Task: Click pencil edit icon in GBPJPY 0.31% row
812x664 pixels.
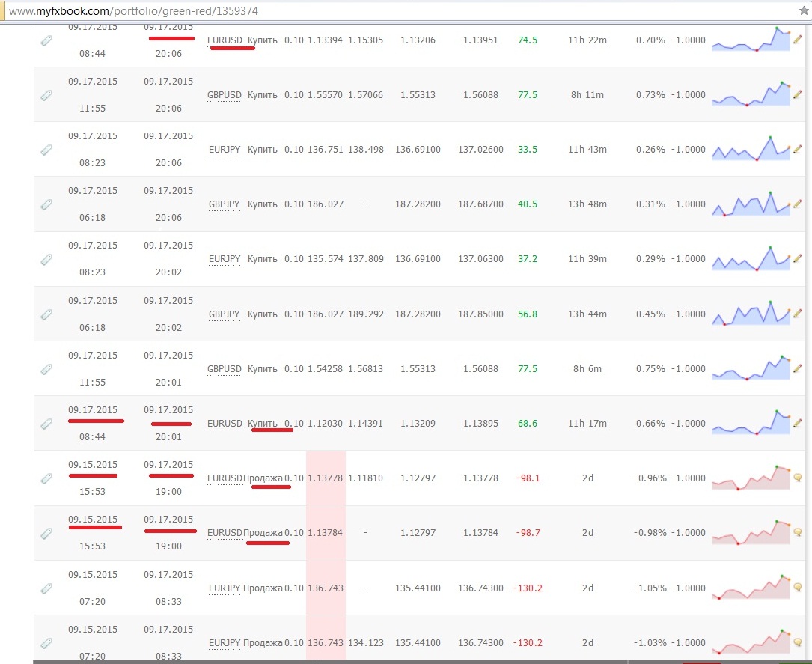Action: 798,204
